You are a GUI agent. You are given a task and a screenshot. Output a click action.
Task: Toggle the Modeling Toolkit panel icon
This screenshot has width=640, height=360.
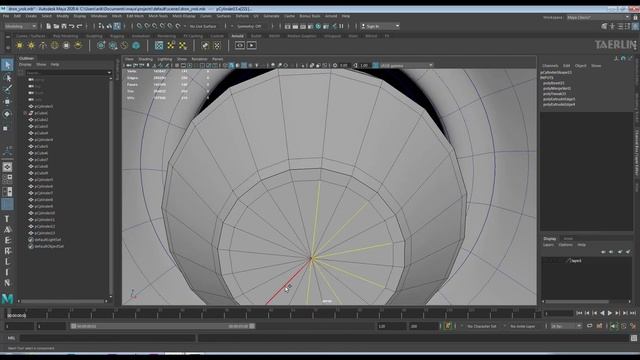point(604,26)
